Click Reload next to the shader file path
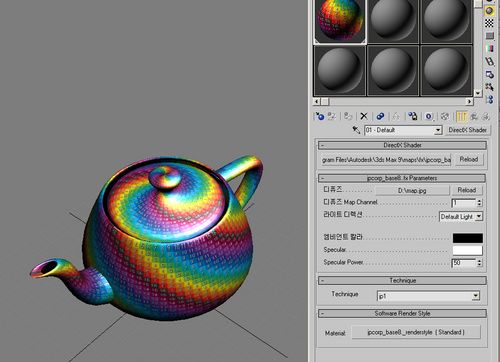The width and height of the screenshot is (500, 362). (x=469, y=160)
